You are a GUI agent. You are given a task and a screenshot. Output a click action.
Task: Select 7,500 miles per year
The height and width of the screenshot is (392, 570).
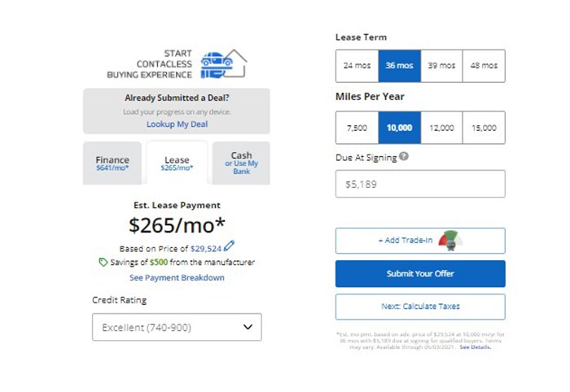pos(357,128)
